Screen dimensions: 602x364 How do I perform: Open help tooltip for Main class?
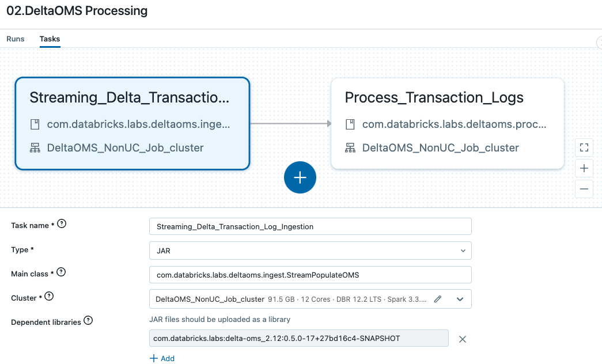pos(61,272)
